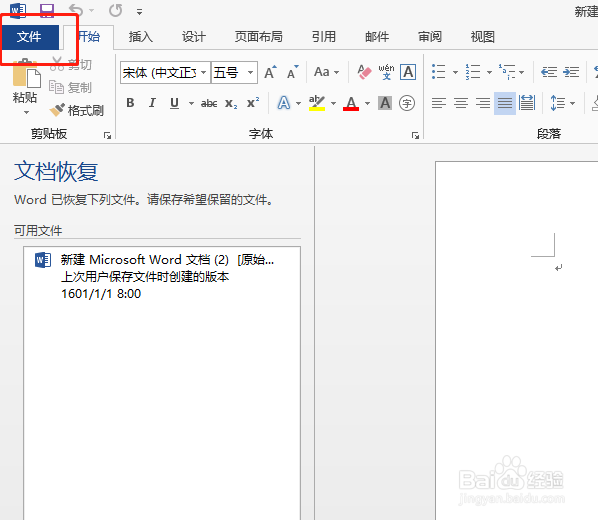Expand the Multilevel List dropdown arrow
Screen dimensions: 598x520
(x=521, y=72)
